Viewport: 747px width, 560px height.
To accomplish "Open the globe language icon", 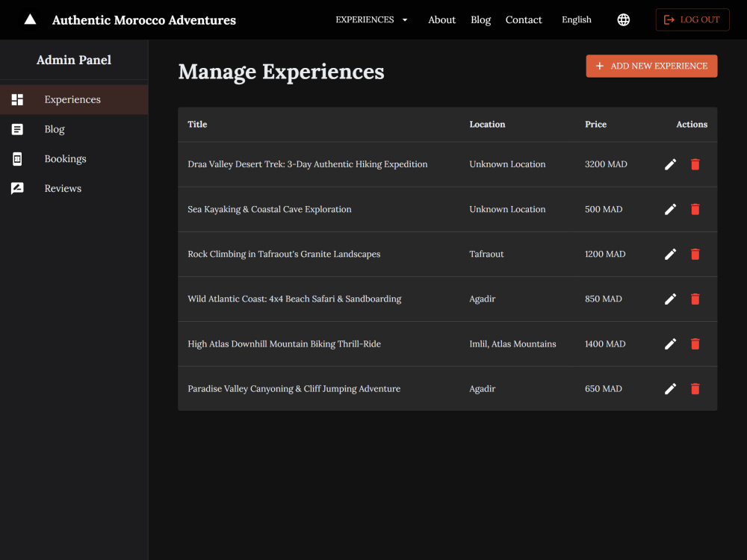I will click(x=623, y=19).
